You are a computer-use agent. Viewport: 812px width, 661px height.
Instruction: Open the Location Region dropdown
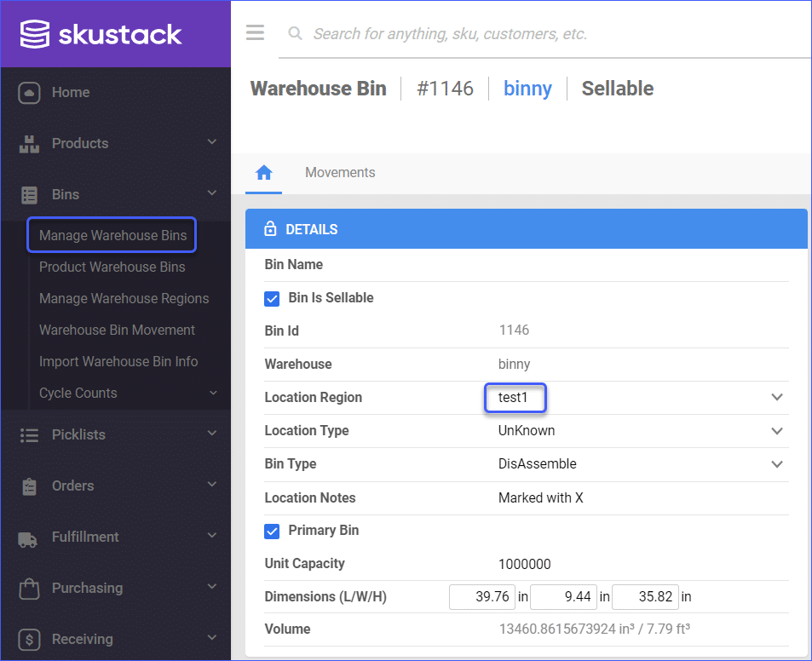point(776,398)
